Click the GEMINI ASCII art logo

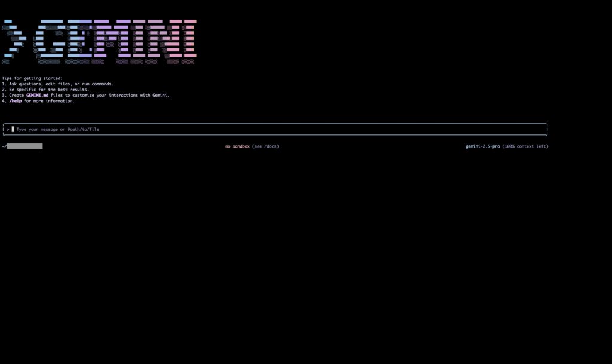point(99,42)
